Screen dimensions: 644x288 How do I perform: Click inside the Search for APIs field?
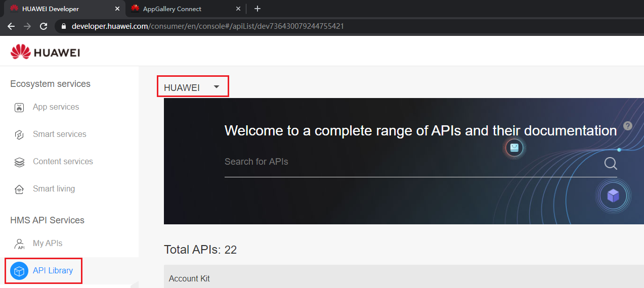click(x=405, y=162)
